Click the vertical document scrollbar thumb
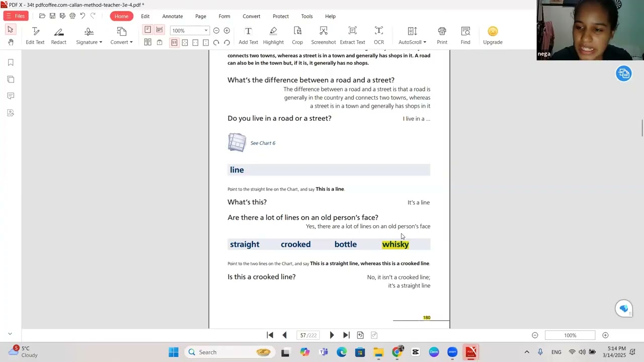Viewport: 644px width, 362px height. (641, 128)
